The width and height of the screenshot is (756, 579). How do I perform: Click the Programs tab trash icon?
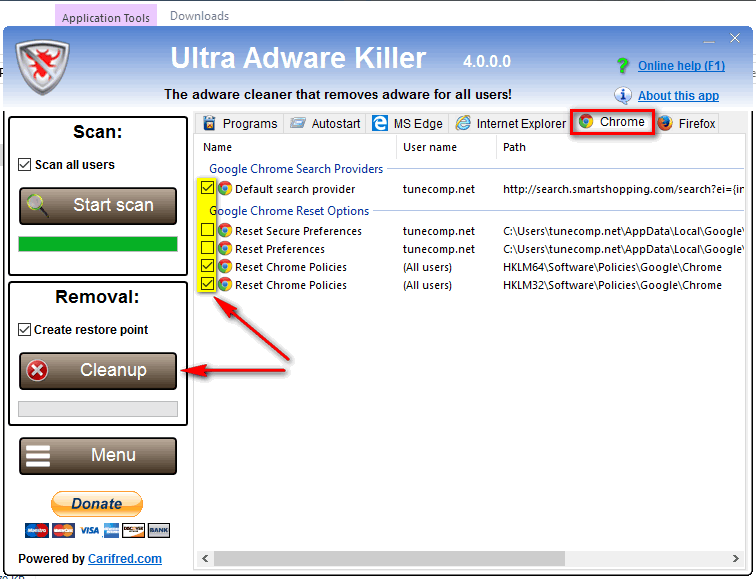tap(209, 123)
